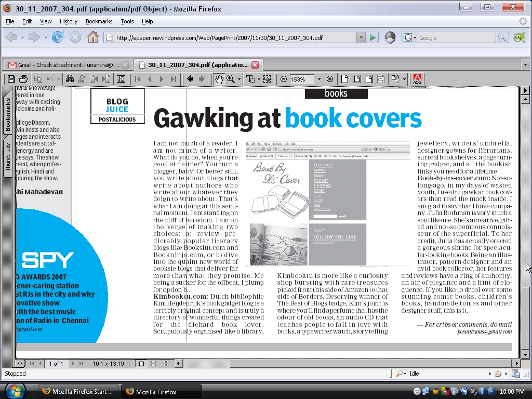Set Actual Size page view

tap(345, 79)
